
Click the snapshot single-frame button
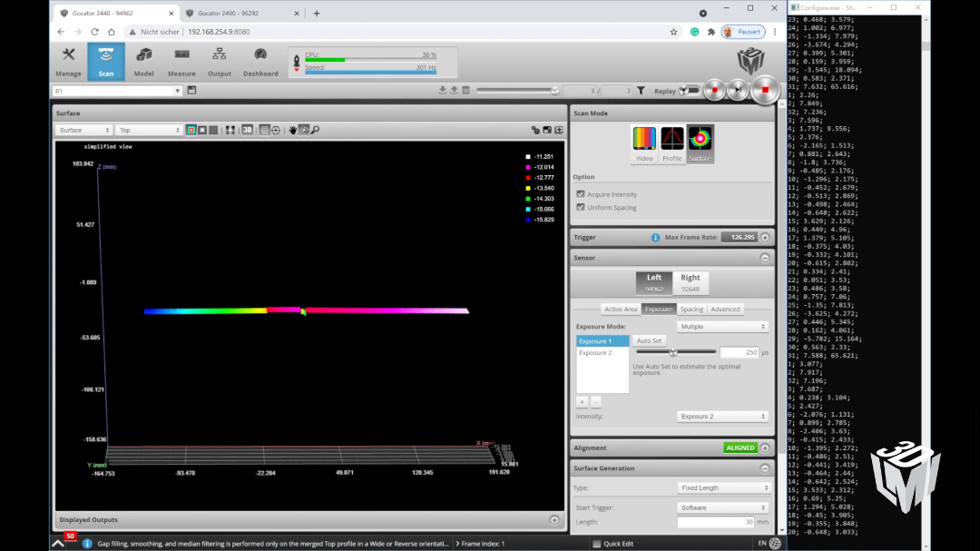coord(738,90)
